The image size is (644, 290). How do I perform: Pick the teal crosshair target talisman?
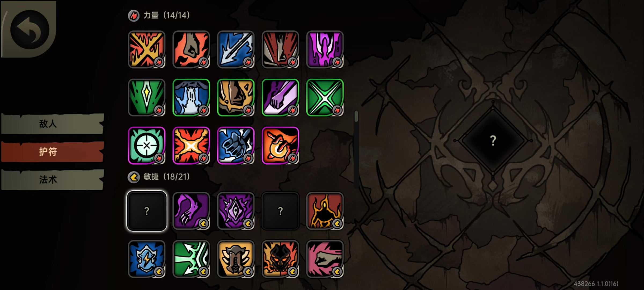[147, 146]
